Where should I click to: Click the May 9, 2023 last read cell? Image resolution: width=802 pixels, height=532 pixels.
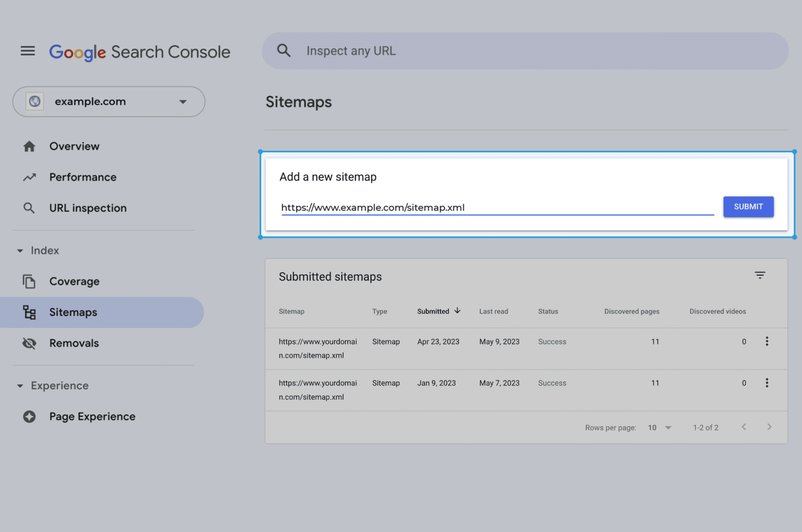[499, 342]
